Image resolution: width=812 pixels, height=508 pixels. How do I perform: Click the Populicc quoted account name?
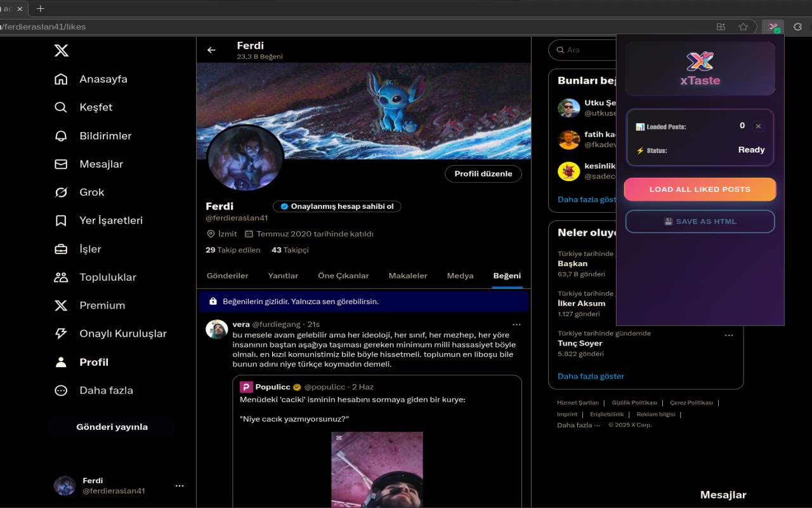click(273, 387)
